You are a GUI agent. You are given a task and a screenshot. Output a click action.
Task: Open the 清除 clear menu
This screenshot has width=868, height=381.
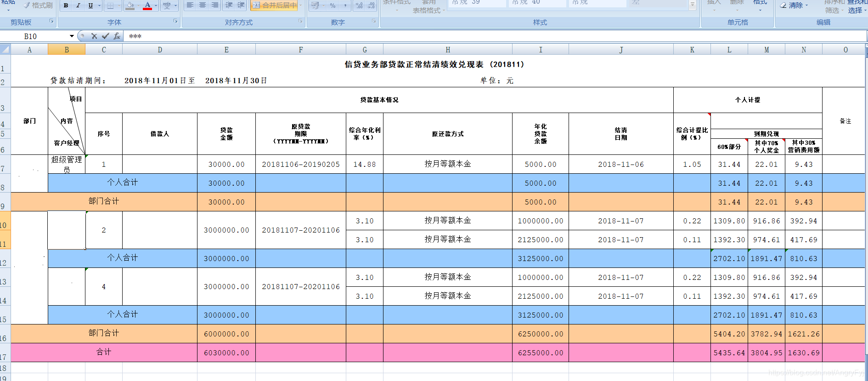794,5
